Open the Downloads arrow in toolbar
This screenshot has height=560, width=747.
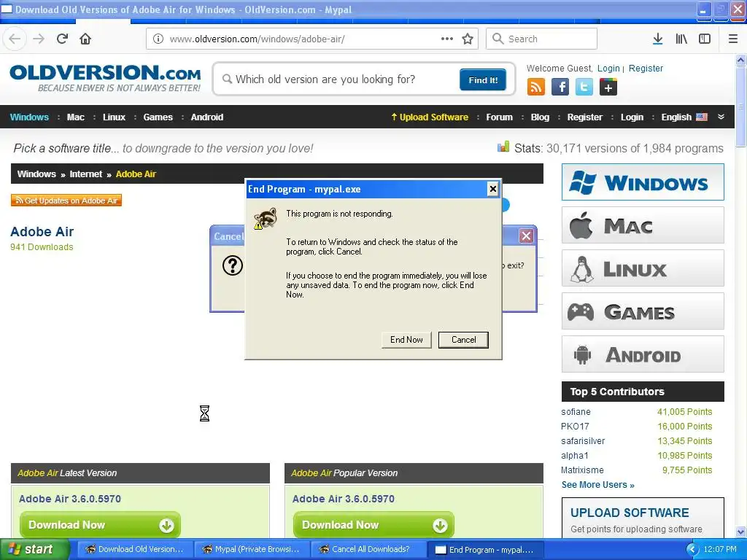(658, 39)
